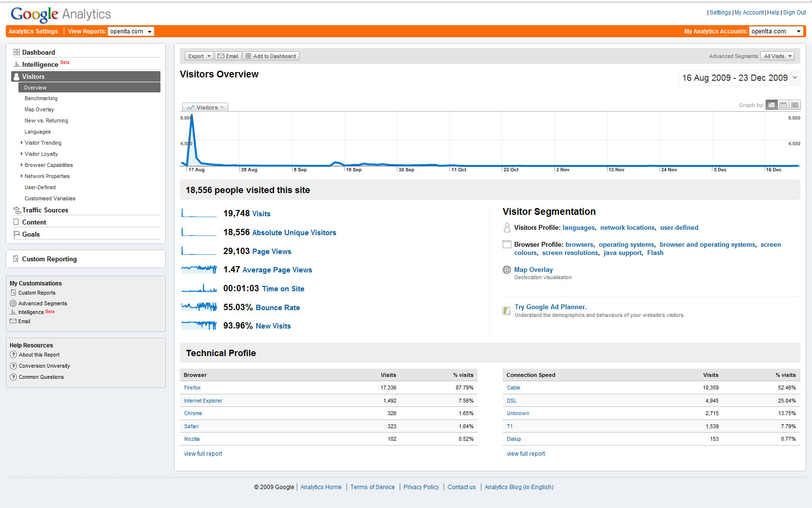Open the My Analytics Accounts dropdown
The image size is (812, 508).
click(776, 31)
